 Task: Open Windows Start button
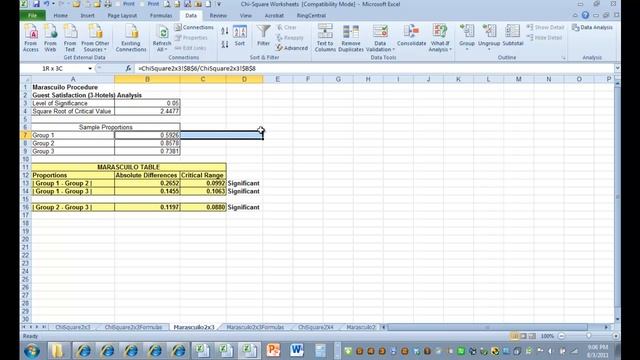[32, 351]
